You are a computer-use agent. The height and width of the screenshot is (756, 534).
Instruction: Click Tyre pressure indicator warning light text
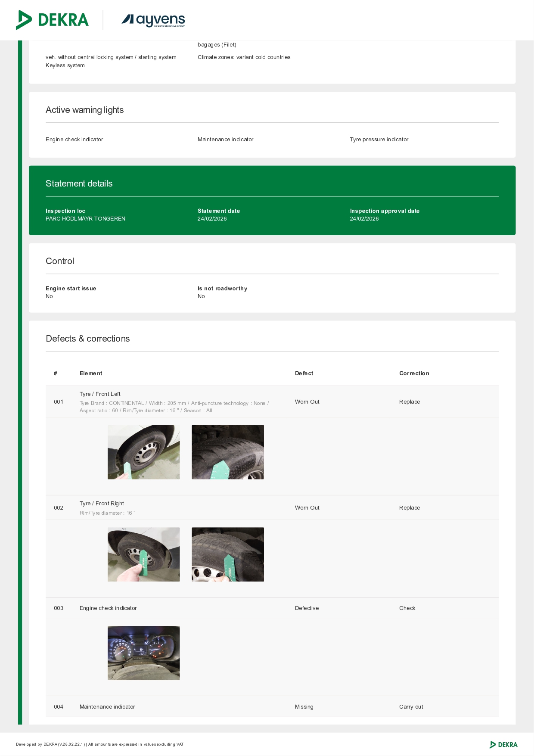(x=379, y=140)
